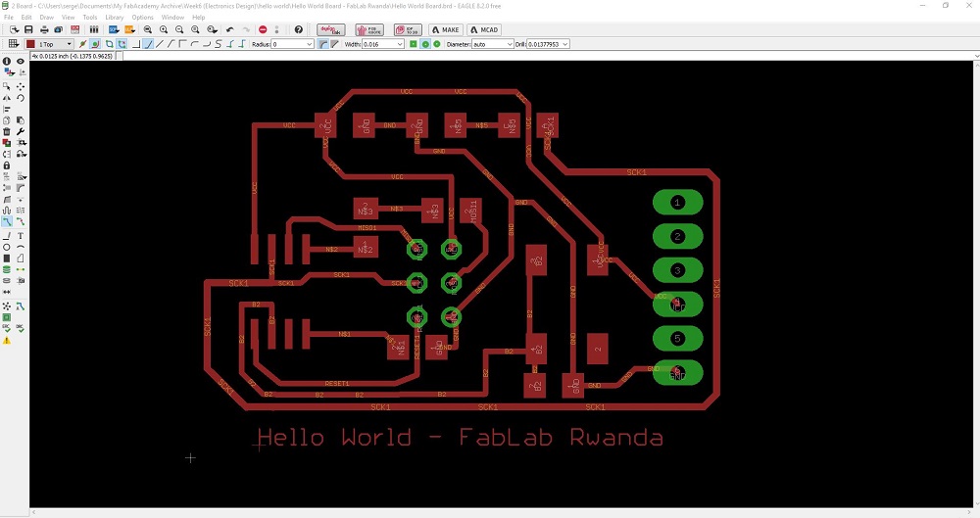Select the Info tool in the left toolbar
Screen dimensions: 980x518
tap(7, 62)
